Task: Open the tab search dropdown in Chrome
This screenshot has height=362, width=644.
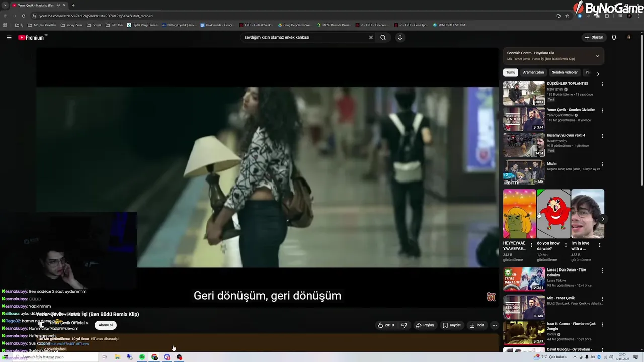Action: click(x=5, y=5)
